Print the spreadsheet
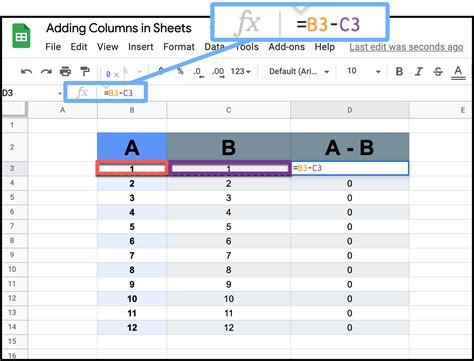474x361 pixels. click(x=65, y=71)
